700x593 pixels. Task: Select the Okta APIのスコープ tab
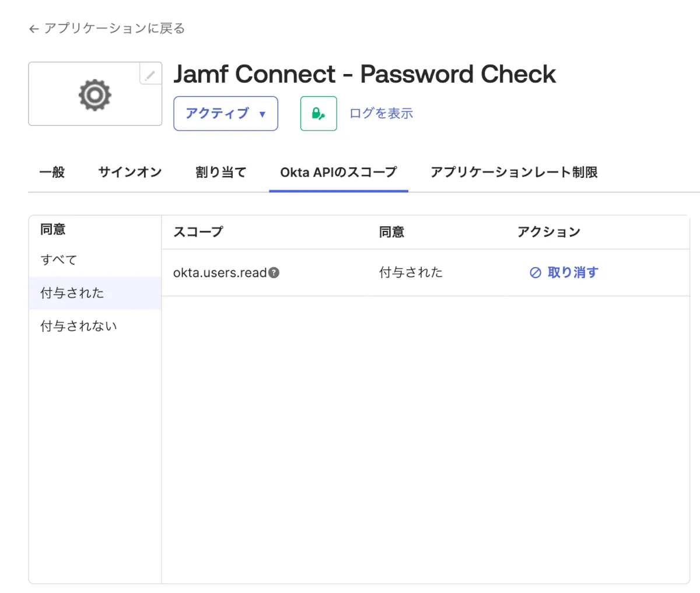(x=338, y=172)
